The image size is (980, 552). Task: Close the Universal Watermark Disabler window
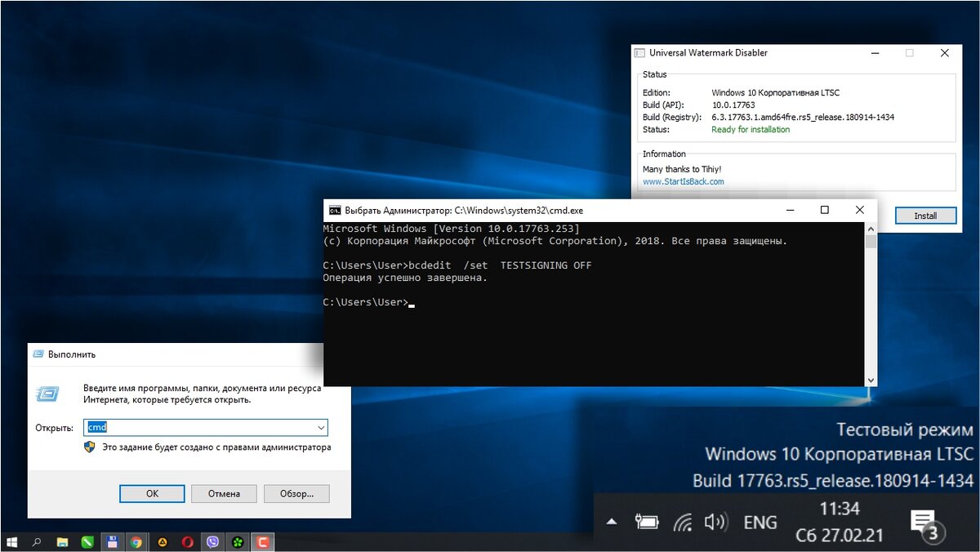click(x=945, y=53)
